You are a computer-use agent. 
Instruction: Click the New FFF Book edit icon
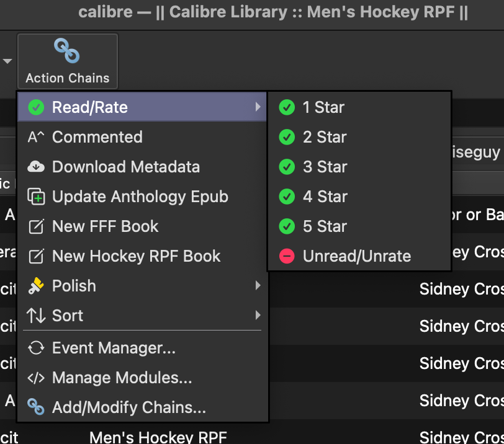37,226
